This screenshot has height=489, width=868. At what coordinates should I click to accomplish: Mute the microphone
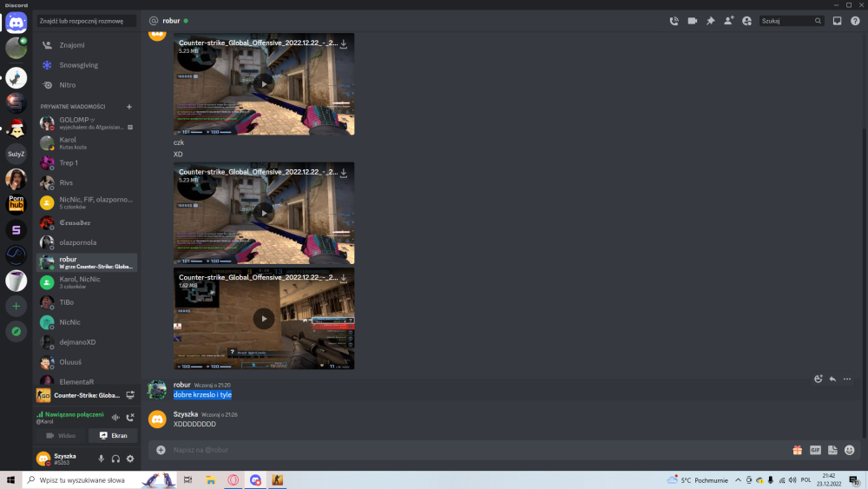(101, 459)
